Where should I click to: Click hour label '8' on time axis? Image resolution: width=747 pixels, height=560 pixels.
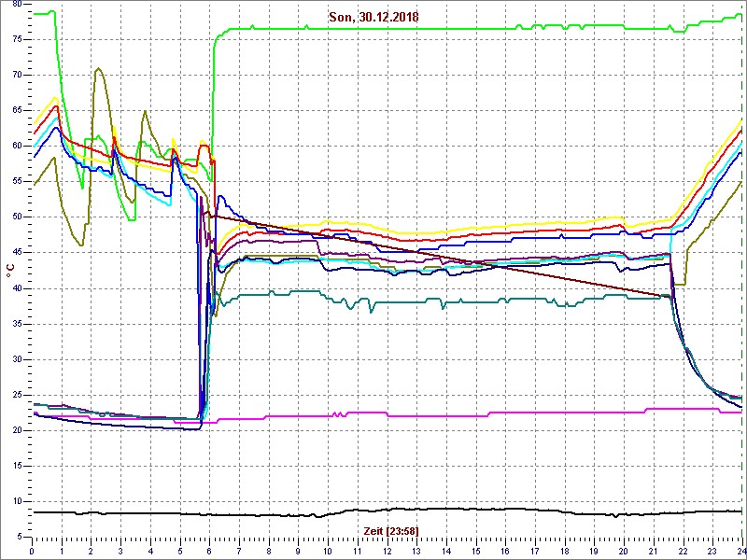click(269, 551)
